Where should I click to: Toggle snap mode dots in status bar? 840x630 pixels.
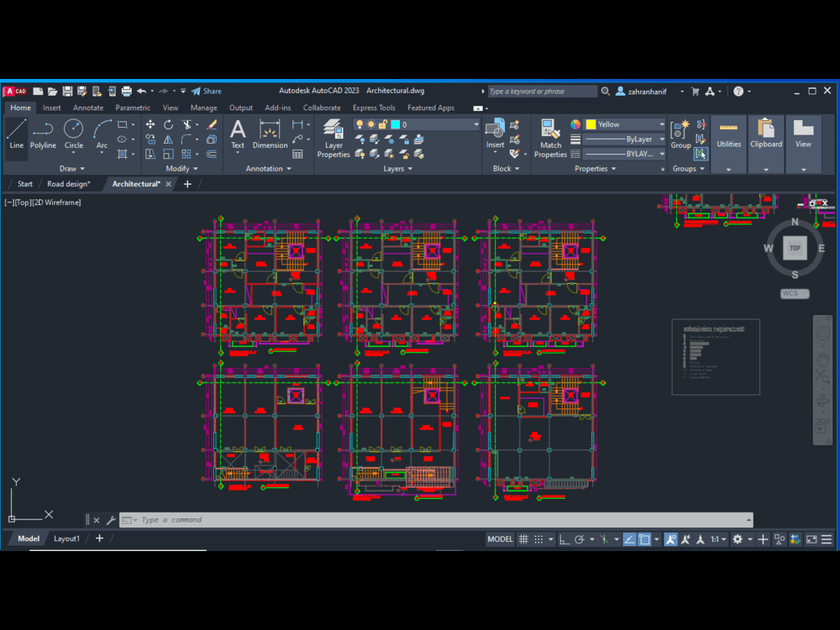(538, 539)
